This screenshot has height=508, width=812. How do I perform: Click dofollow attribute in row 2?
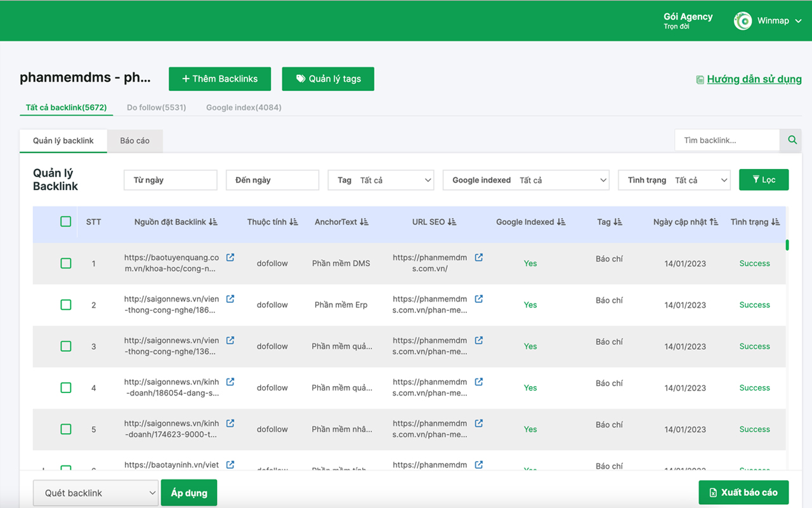tap(272, 305)
